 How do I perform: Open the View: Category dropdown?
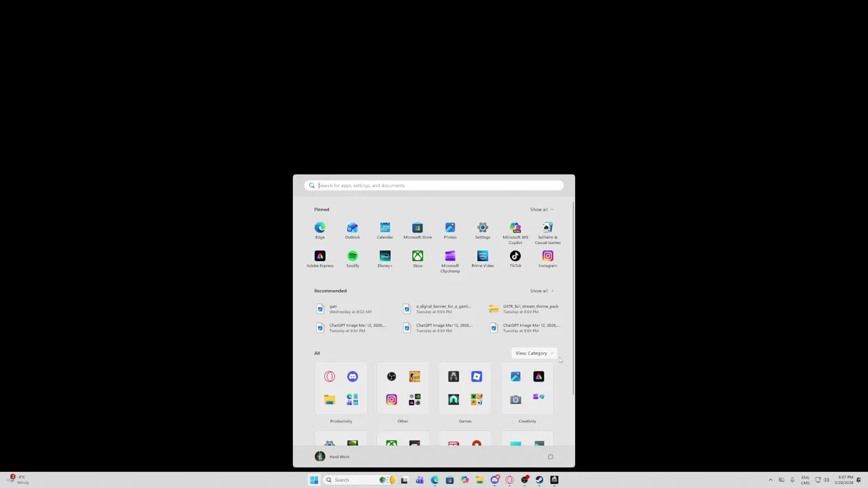(x=534, y=353)
